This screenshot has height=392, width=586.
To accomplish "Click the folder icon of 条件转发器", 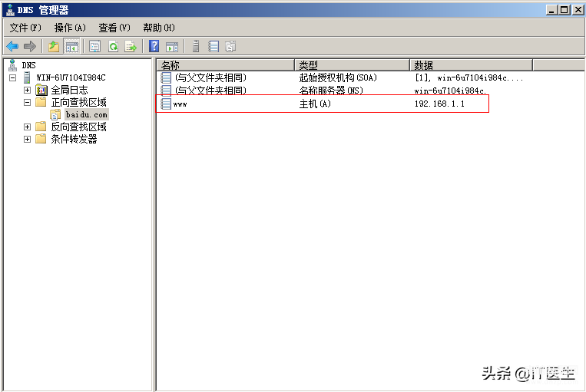I will coord(41,139).
